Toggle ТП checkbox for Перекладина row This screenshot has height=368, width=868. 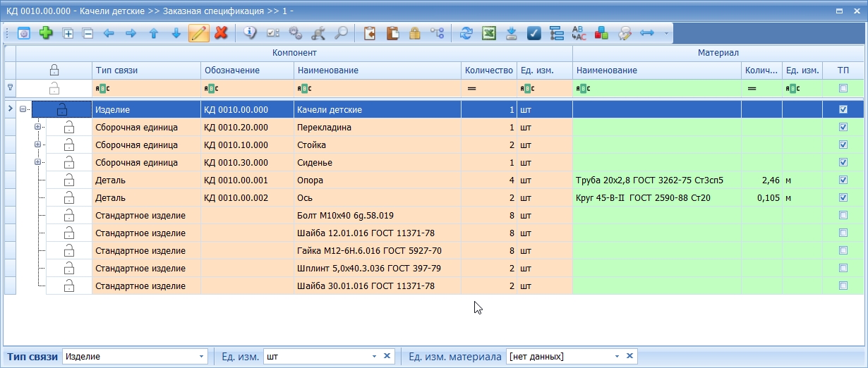(x=843, y=127)
